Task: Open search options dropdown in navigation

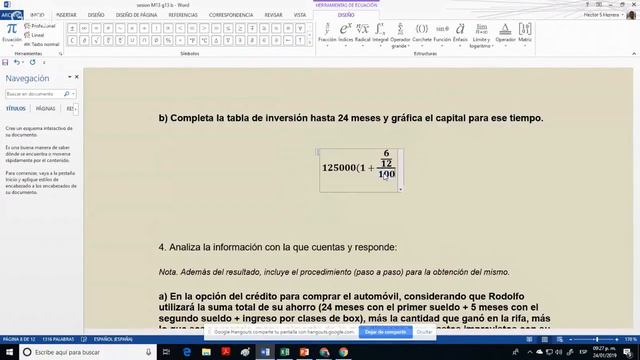Action: click(x=73, y=94)
